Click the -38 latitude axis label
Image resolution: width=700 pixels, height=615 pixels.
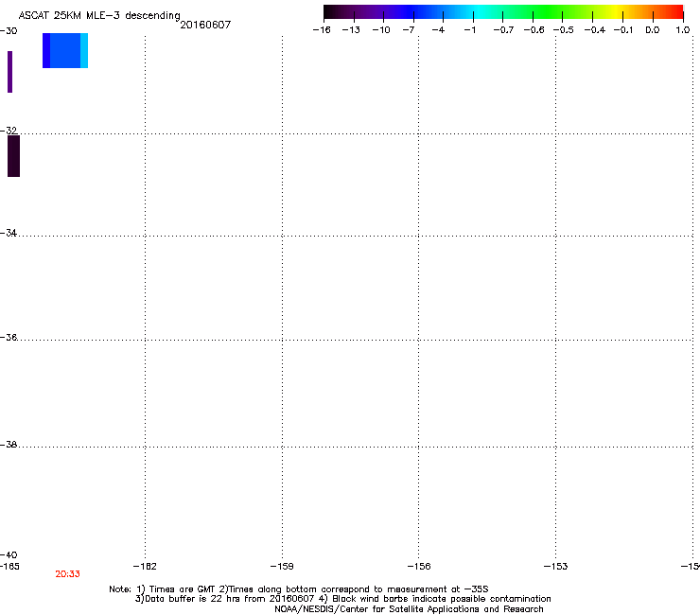[x=9, y=445]
